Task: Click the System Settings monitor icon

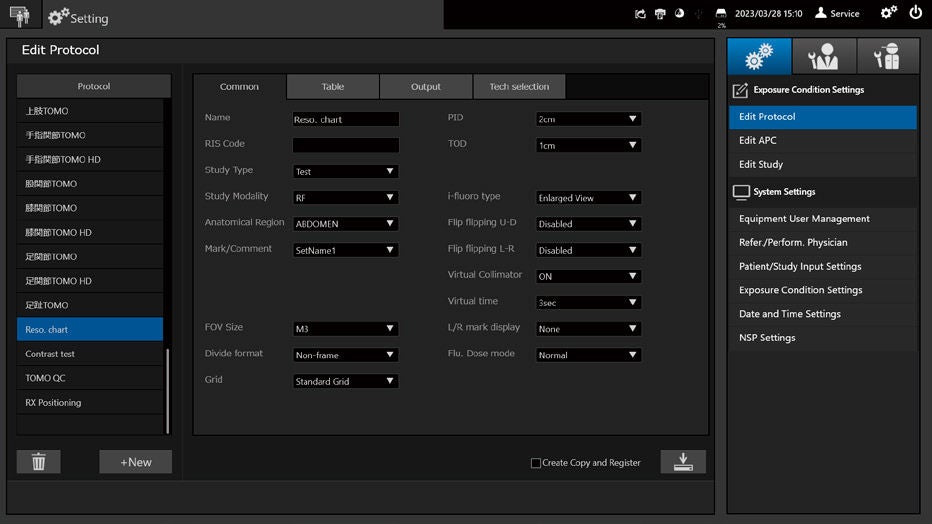Action: (741, 192)
